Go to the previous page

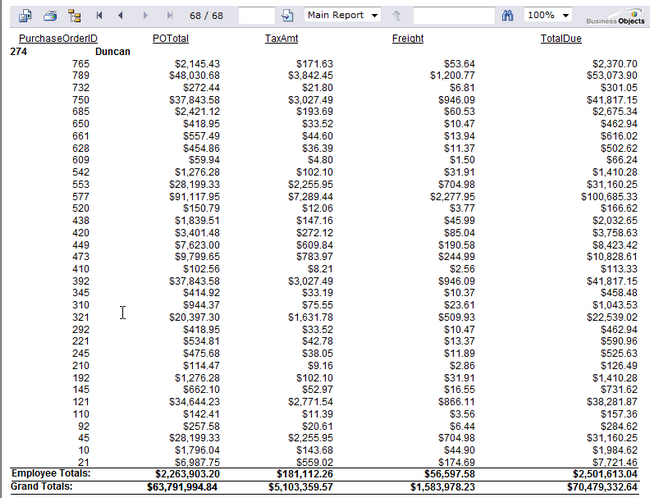click(x=121, y=15)
